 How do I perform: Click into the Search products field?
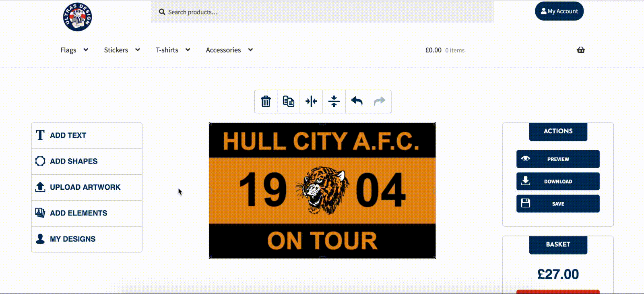coord(322,12)
